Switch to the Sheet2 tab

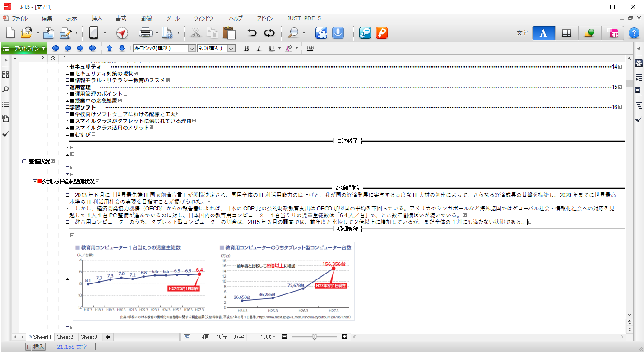(x=65, y=337)
